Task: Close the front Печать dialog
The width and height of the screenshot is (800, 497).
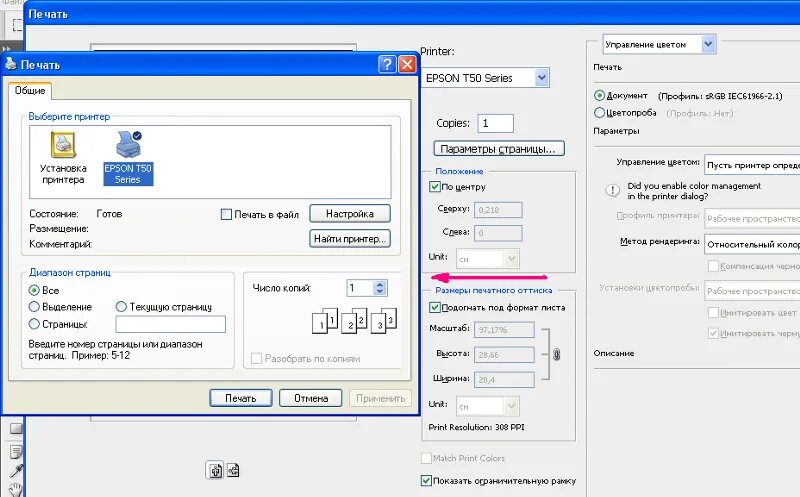Action: (407, 64)
